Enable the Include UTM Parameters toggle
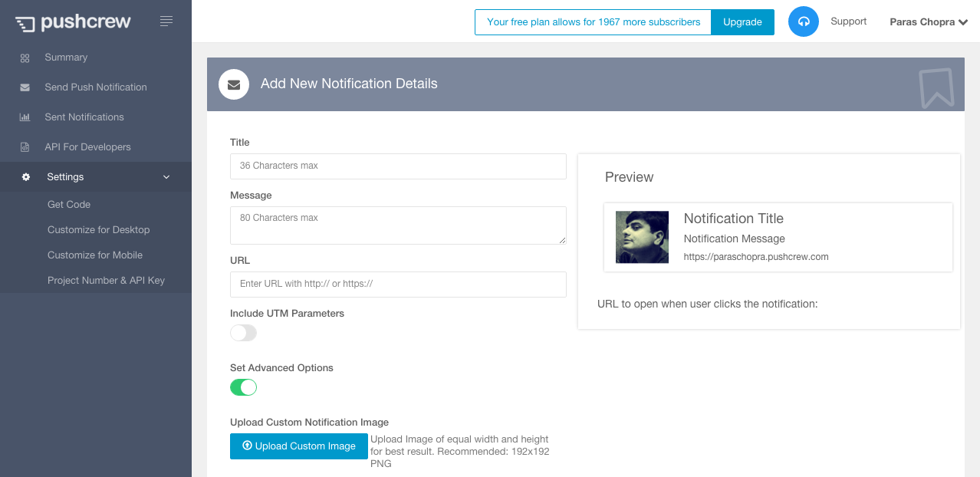The width and height of the screenshot is (980, 477). (243, 333)
